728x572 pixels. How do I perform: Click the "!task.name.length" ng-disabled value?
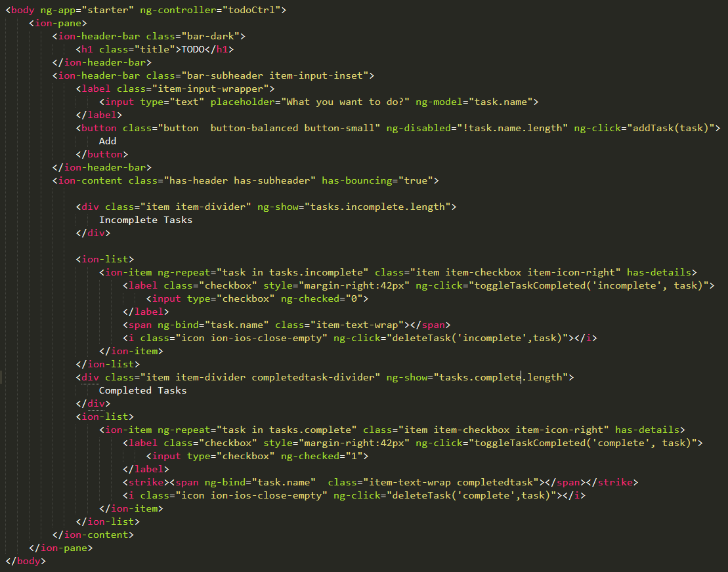click(512, 128)
